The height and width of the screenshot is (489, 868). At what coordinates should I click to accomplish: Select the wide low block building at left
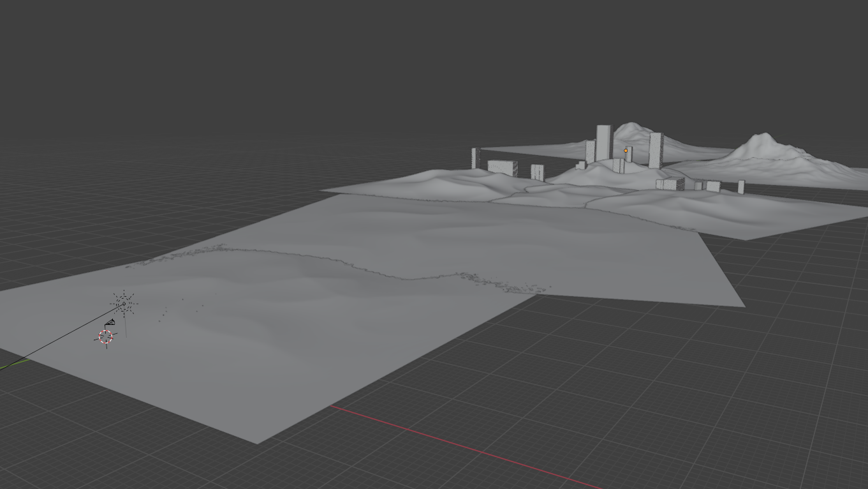[503, 169]
